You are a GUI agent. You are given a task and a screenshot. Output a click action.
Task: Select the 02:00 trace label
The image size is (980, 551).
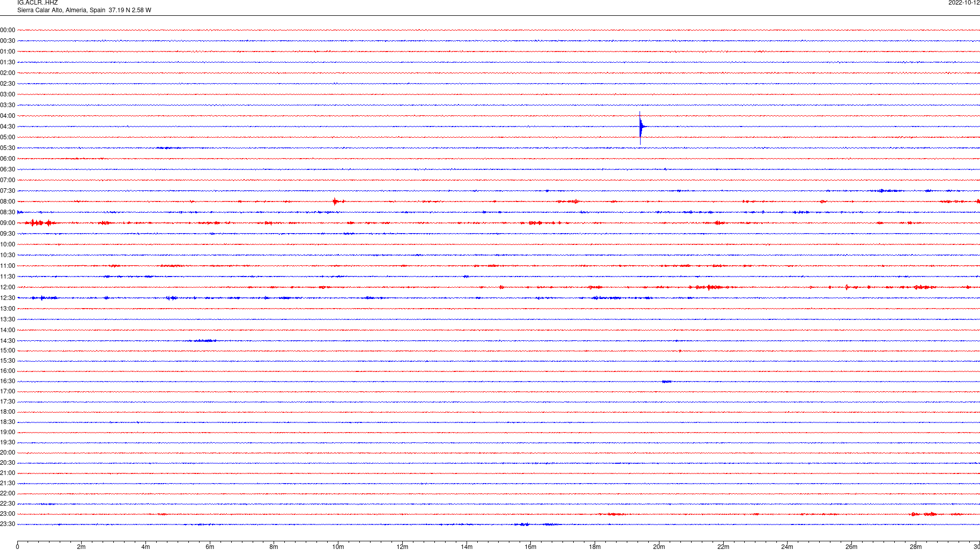(8, 73)
